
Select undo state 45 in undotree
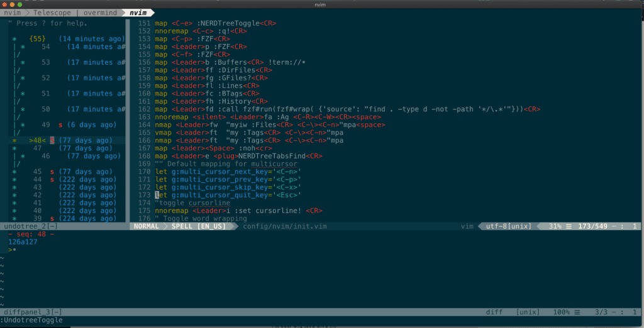pyautogui.click(x=37, y=172)
